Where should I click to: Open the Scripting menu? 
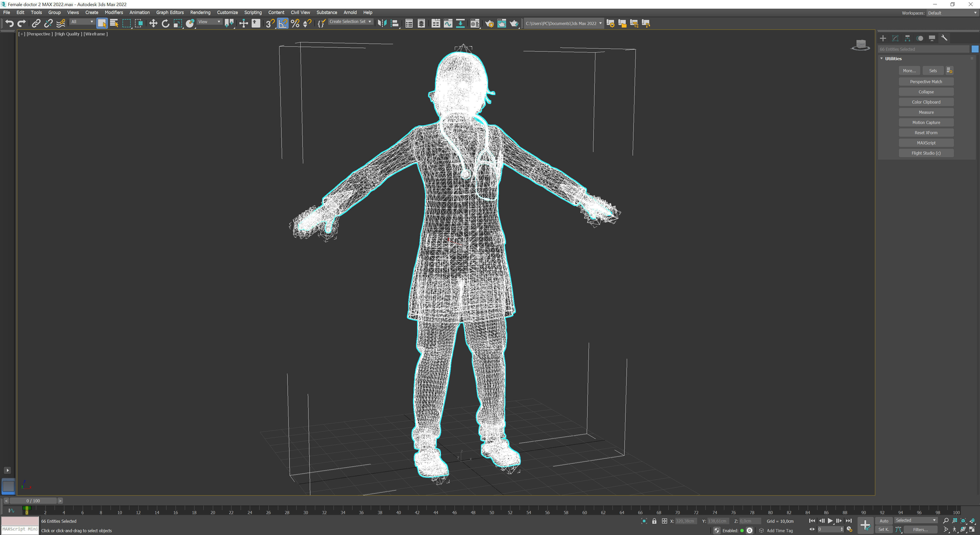pos(253,13)
